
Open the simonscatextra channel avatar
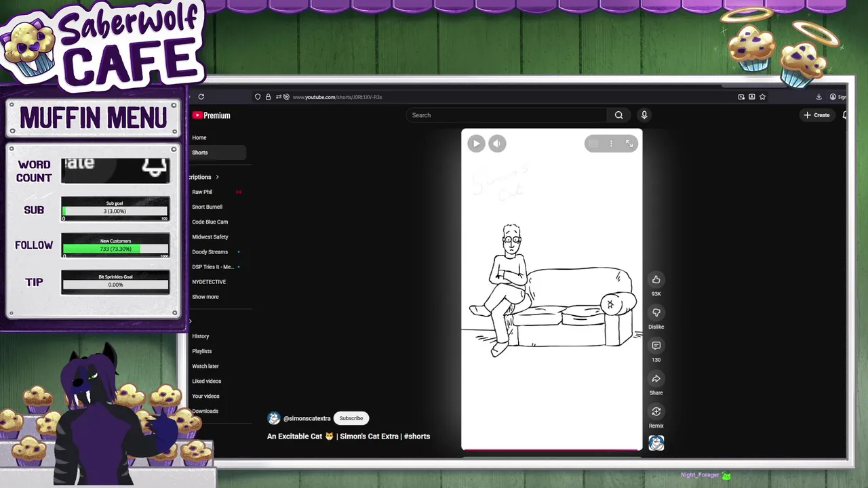click(x=274, y=418)
